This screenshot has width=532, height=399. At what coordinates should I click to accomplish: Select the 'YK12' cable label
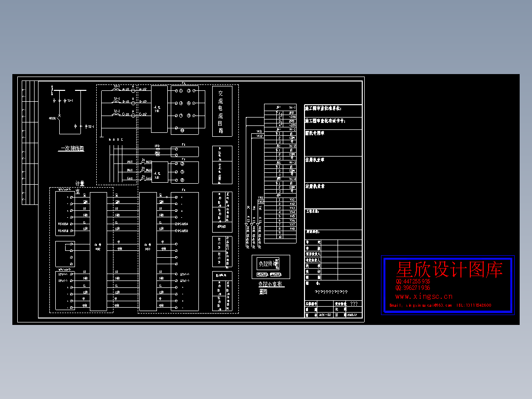pos(259,136)
